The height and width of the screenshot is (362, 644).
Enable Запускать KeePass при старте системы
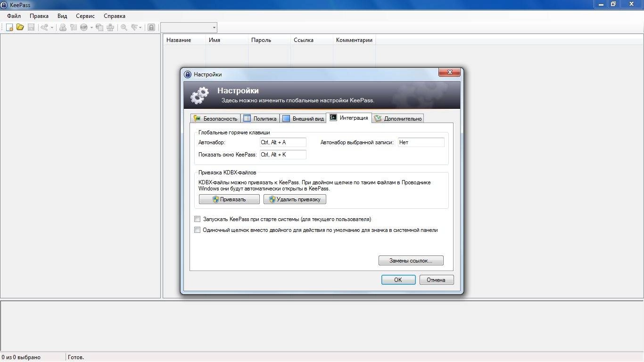(198, 219)
